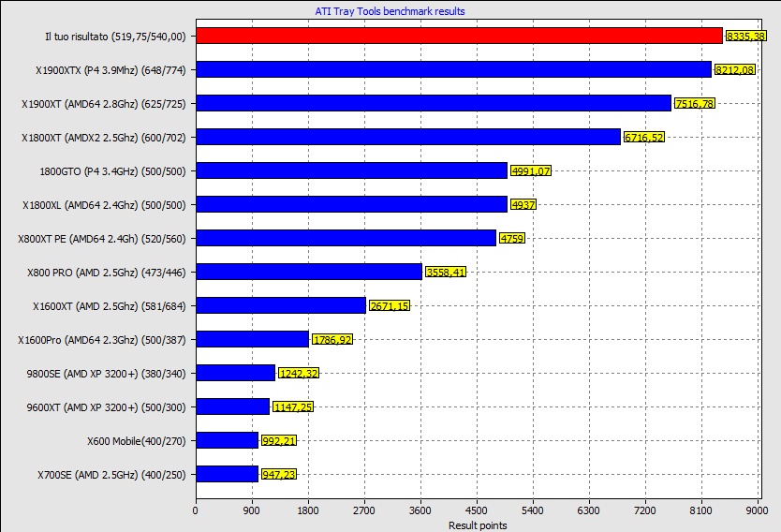Select the 9800SE (AMD XP 3200+) bar
The height and width of the screenshot is (532, 781).
(x=235, y=373)
